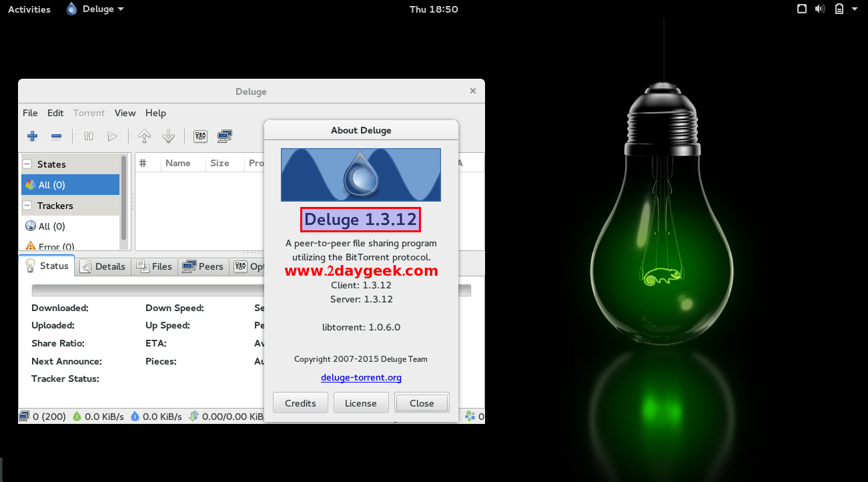
Task: Click the Thu 18:50 clock
Action: (x=434, y=9)
